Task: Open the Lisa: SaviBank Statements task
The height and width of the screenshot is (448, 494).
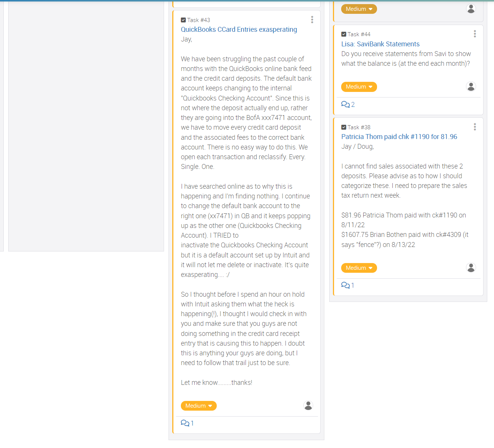Action: (x=380, y=44)
